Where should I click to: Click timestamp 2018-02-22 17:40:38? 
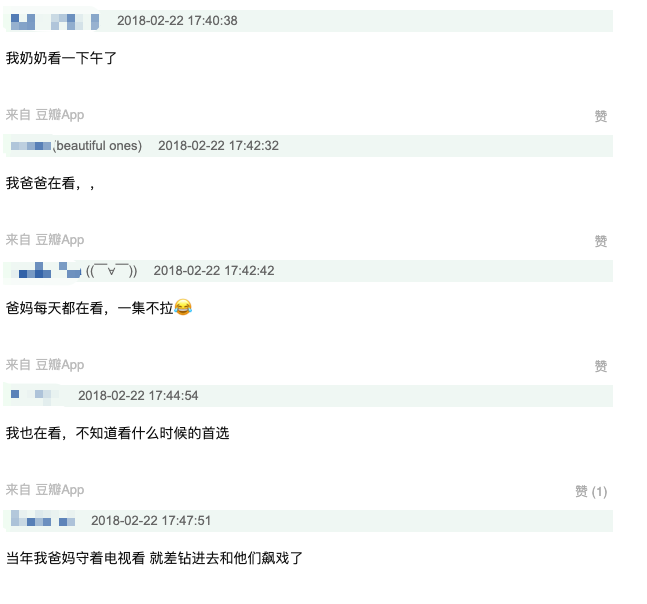[x=177, y=21]
